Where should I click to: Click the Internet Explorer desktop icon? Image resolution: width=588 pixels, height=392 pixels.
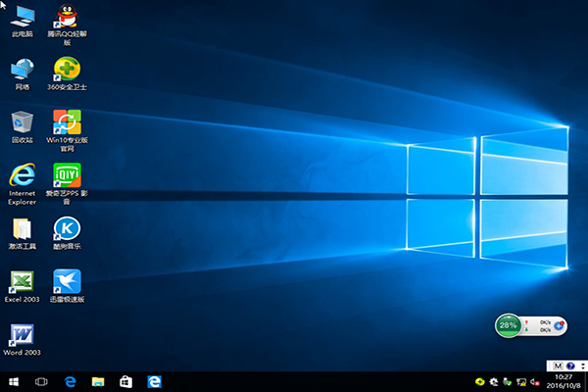point(22,175)
